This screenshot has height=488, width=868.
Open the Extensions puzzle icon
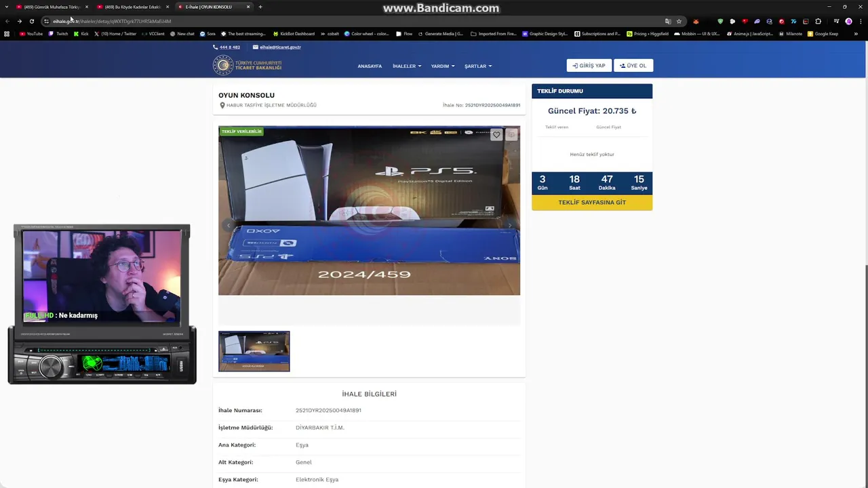point(818,21)
